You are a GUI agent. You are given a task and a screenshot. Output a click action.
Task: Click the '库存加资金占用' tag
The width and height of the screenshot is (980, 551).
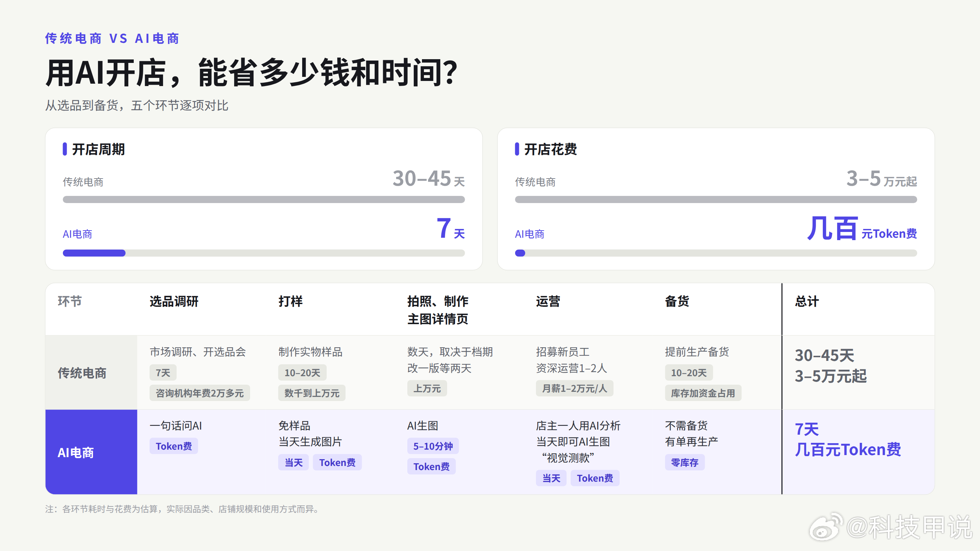click(703, 393)
